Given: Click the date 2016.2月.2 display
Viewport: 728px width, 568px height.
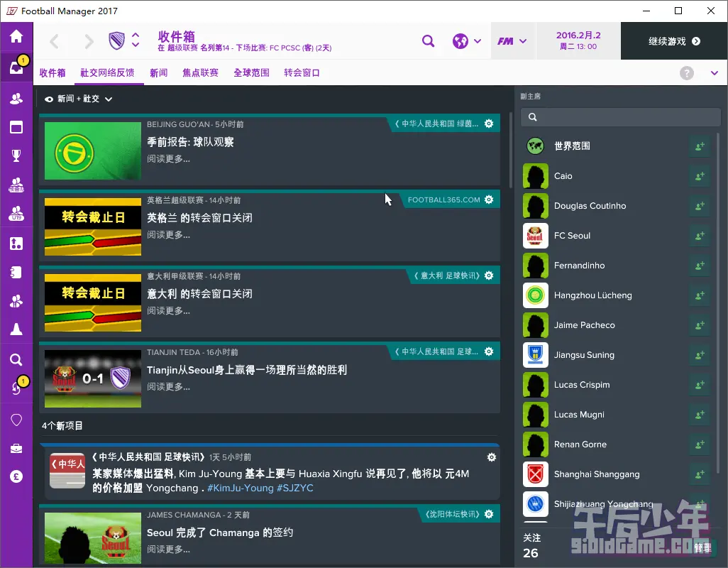Looking at the screenshot, I should 578,35.
